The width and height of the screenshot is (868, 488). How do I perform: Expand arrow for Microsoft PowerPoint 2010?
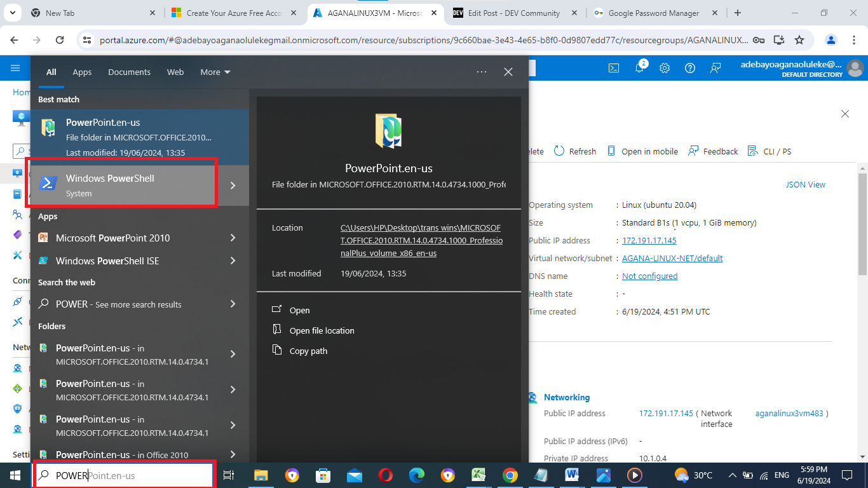point(233,238)
